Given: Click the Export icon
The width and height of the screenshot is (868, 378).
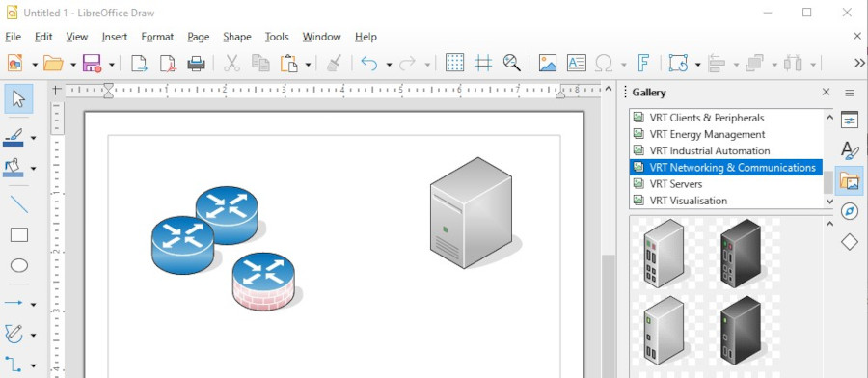Looking at the screenshot, I should pyautogui.click(x=139, y=63).
